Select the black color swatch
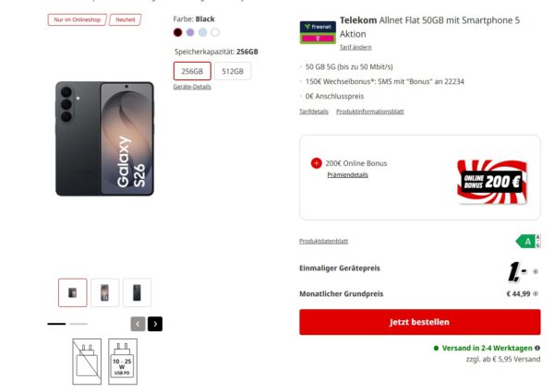The width and height of the screenshot is (554, 392). [178, 32]
